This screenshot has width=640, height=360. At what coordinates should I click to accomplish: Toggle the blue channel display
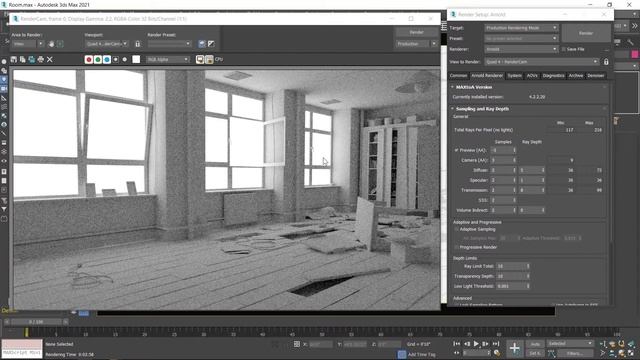[107, 60]
